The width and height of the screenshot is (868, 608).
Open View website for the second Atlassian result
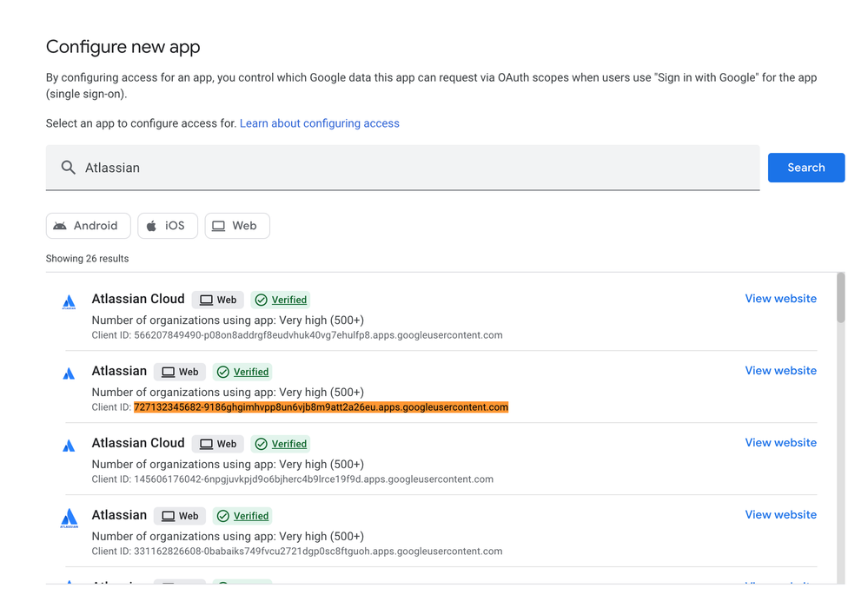point(779,370)
